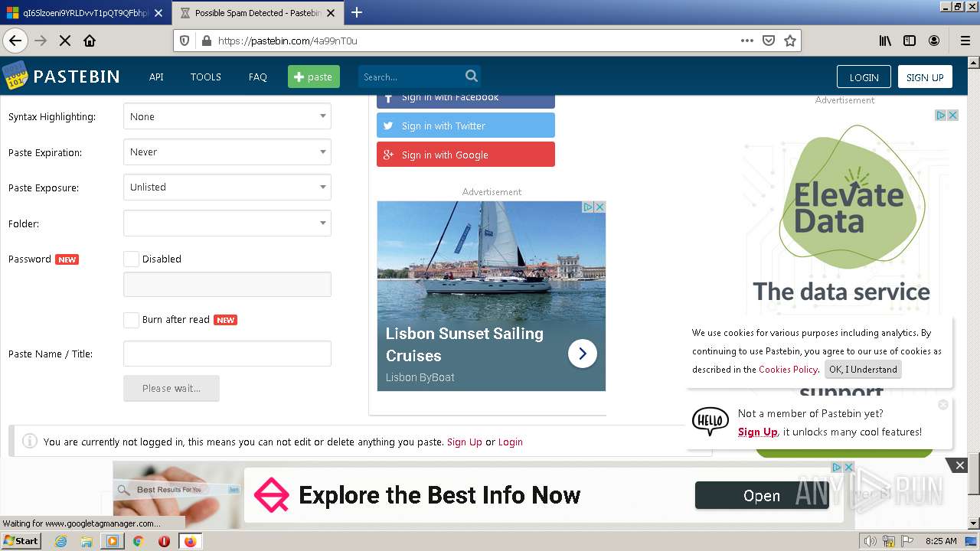Open the FAQ menu item

pyautogui.click(x=258, y=77)
